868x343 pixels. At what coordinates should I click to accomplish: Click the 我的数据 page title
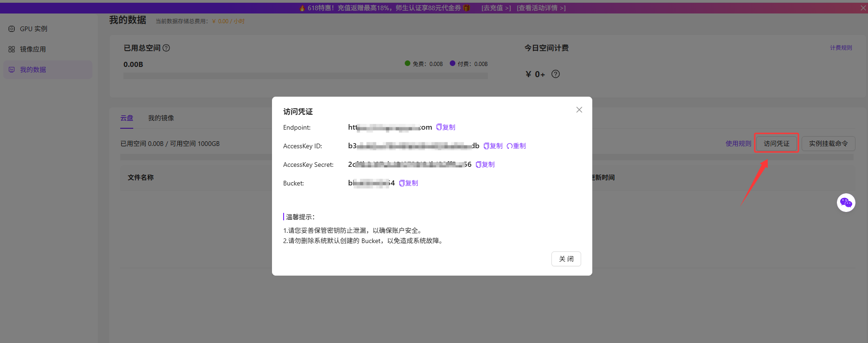click(x=128, y=20)
